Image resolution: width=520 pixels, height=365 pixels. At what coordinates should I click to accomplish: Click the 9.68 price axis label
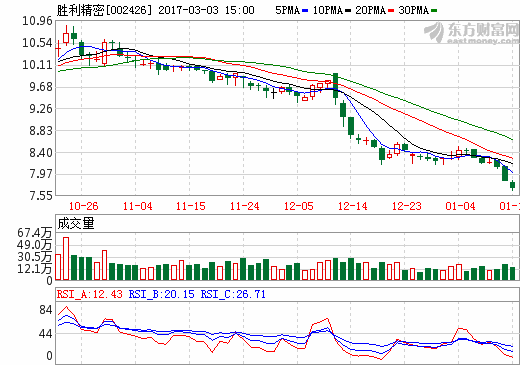point(41,87)
